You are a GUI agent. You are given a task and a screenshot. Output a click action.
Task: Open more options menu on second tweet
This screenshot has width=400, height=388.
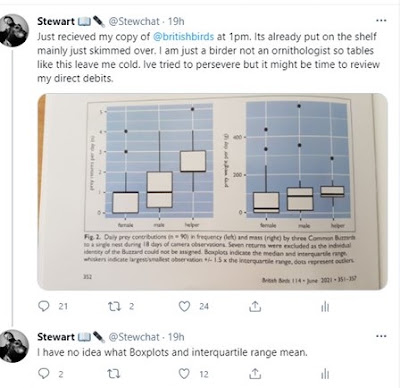click(x=381, y=336)
